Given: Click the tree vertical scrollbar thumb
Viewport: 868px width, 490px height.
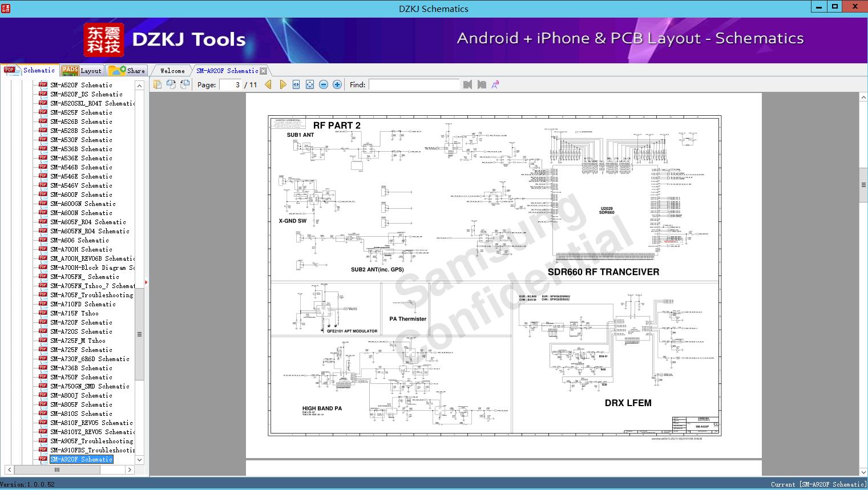Looking at the screenshot, I should pos(139,334).
